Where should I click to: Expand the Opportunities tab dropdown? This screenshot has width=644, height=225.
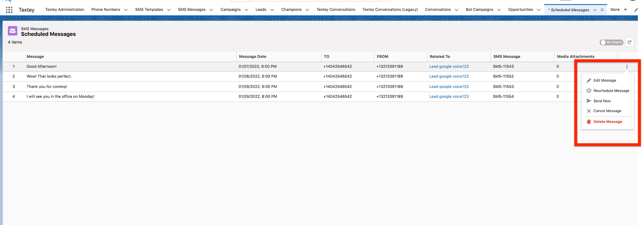tap(539, 10)
